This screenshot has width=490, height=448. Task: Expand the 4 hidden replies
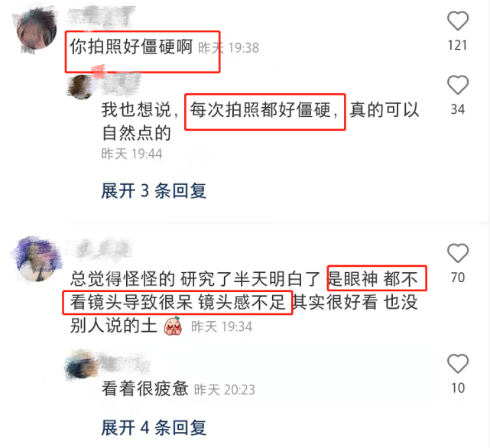pyautogui.click(x=154, y=427)
